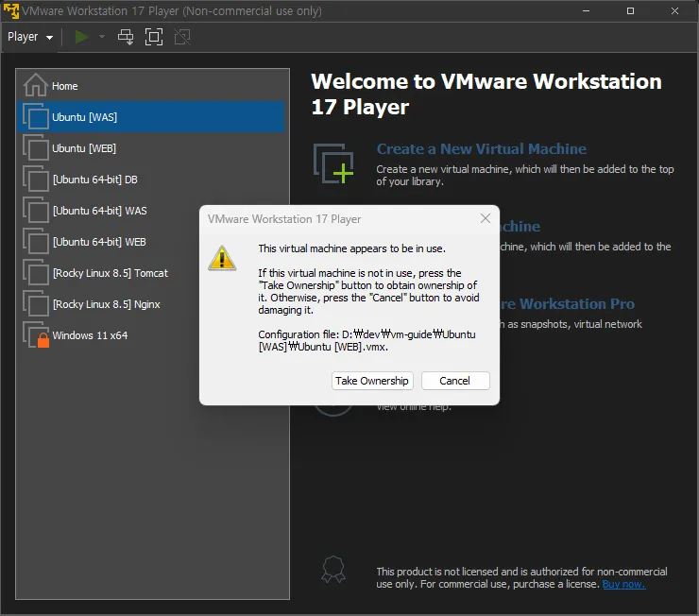The image size is (699, 616).
Task: Select Home in the library list
Action: (x=151, y=86)
